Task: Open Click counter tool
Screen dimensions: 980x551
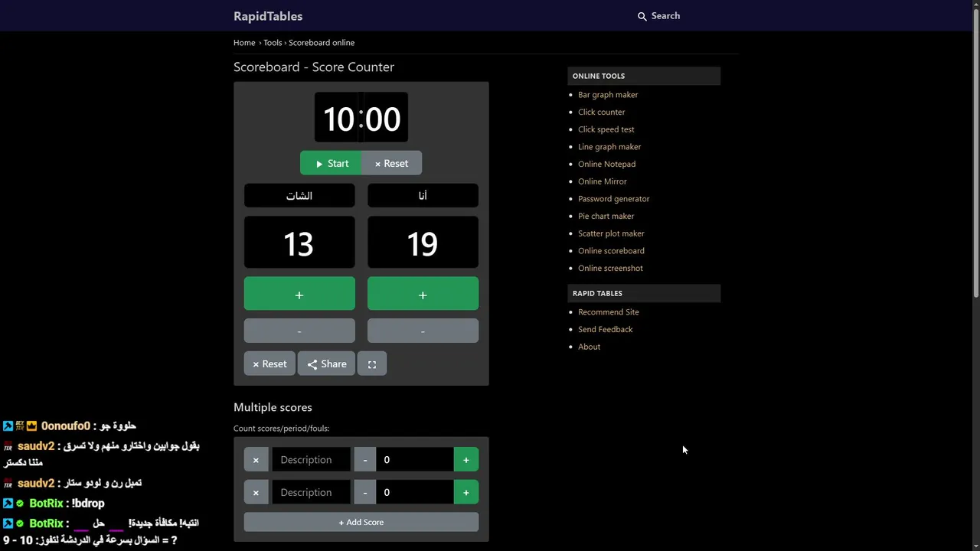Action: click(x=602, y=112)
